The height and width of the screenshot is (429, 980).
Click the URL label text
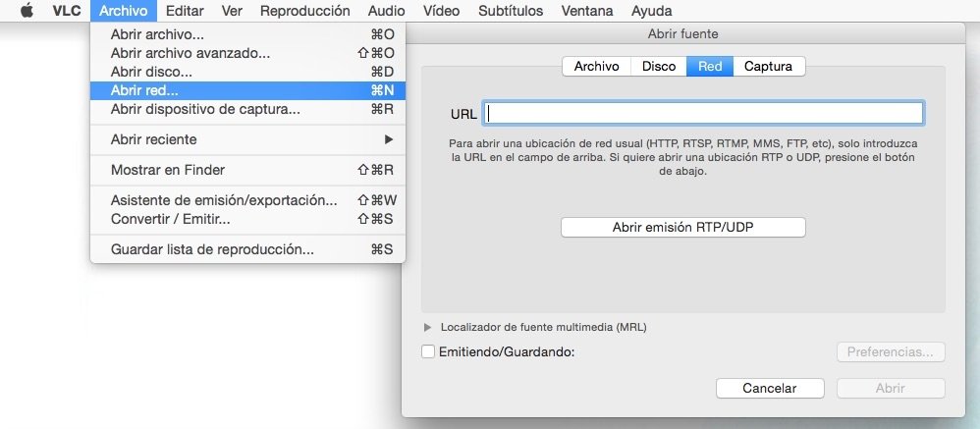pyautogui.click(x=463, y=114)
